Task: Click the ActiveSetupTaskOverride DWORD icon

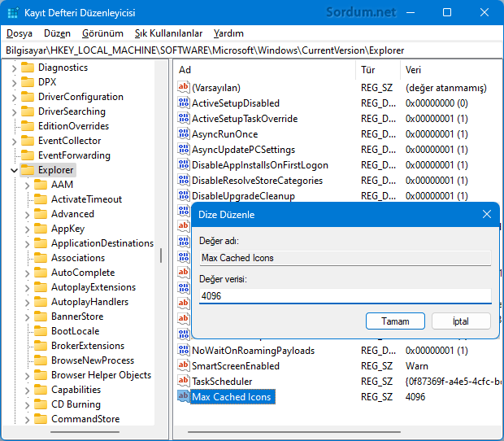Action: pyautogui.click(x=184, y=118)
